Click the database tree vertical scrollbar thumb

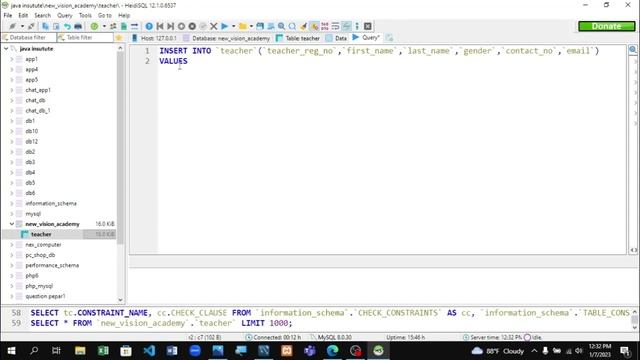(120, 147)
